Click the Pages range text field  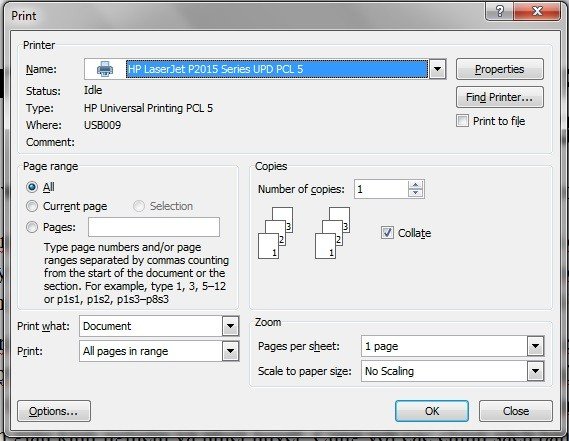pos(154,227)
